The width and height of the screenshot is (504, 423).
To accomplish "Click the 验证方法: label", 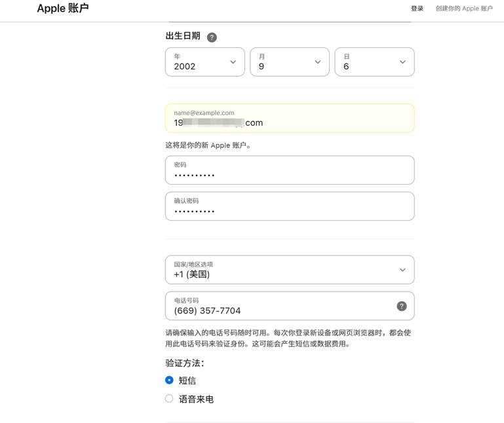I will tap(185, 363).
